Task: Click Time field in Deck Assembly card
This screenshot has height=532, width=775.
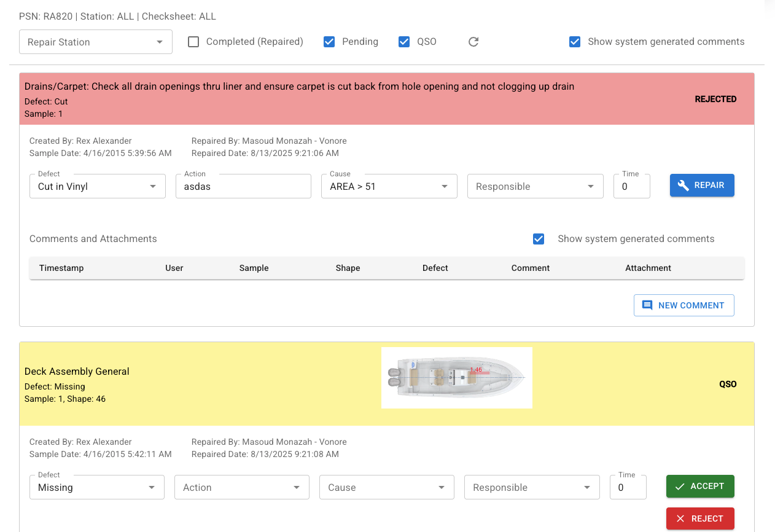Action: (x=628, y=487)
